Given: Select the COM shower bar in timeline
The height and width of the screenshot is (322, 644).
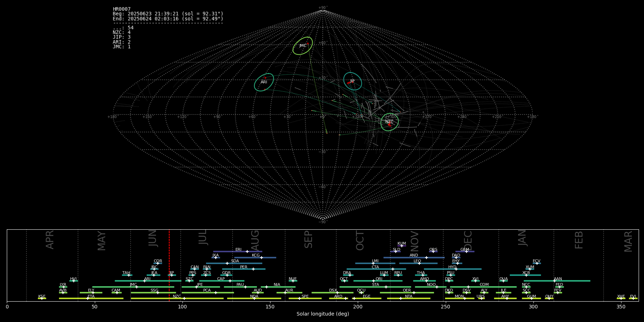Looking at the screenshot, I should pos(483,287).
